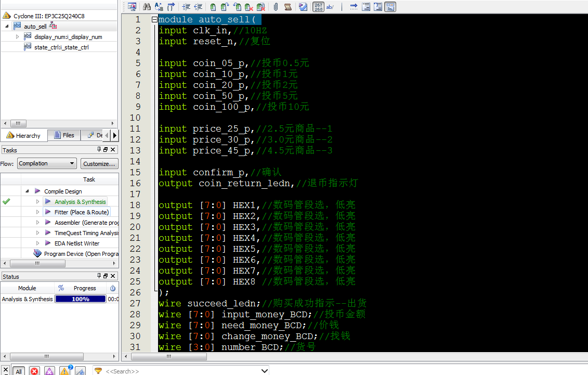Decrease indent of selected code
This screenshot has height=375, width=588.
click(x=198, y=7)
